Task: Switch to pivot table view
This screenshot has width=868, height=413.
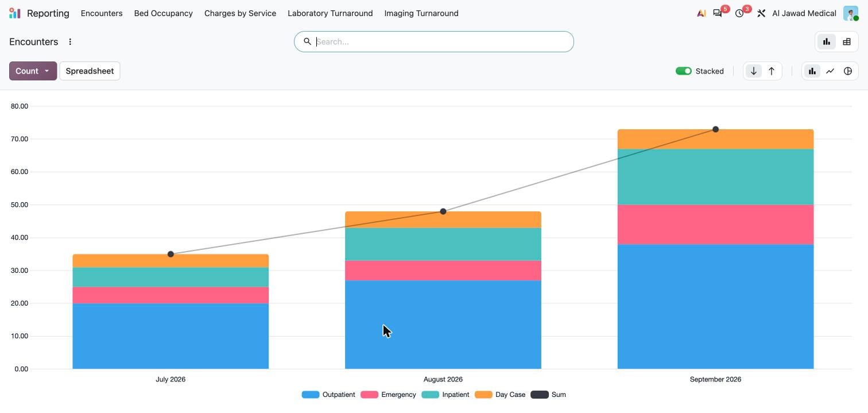Action: (x=847, y=42)
